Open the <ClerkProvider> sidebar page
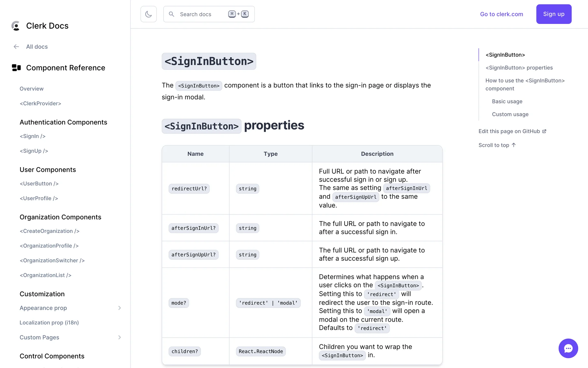 [40, 103]
